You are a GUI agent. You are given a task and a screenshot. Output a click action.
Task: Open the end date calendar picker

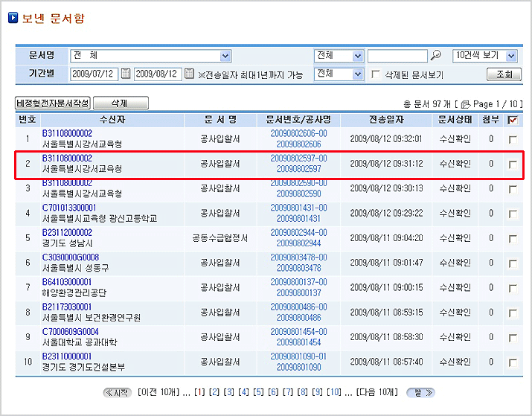189,74
